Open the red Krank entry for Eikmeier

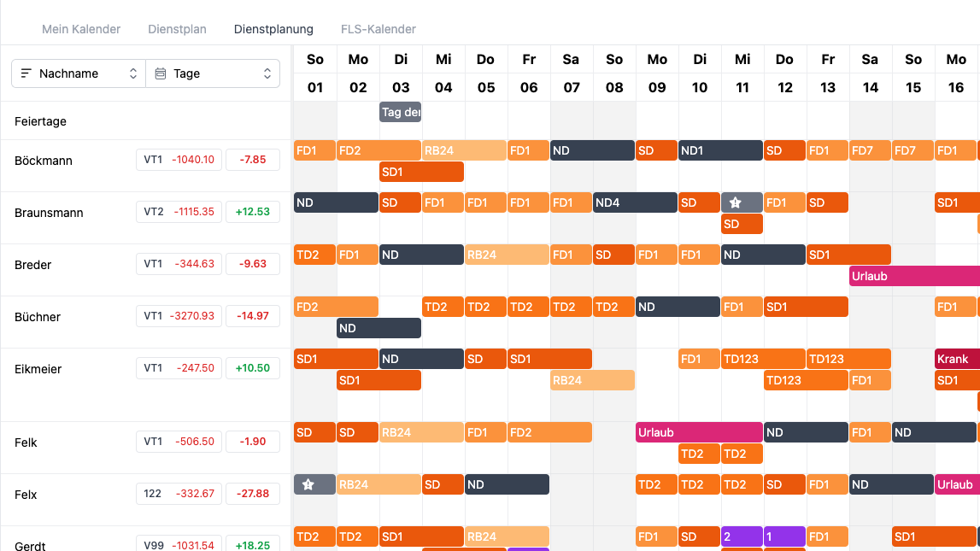click(x=957, y=359)
